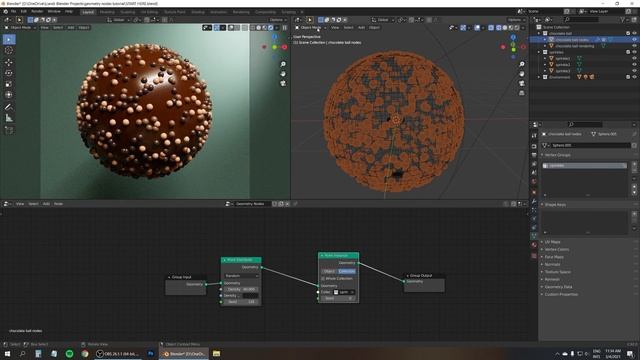Open the Render menu
Screen dimensions: 640x360
[x=37, y=11]
